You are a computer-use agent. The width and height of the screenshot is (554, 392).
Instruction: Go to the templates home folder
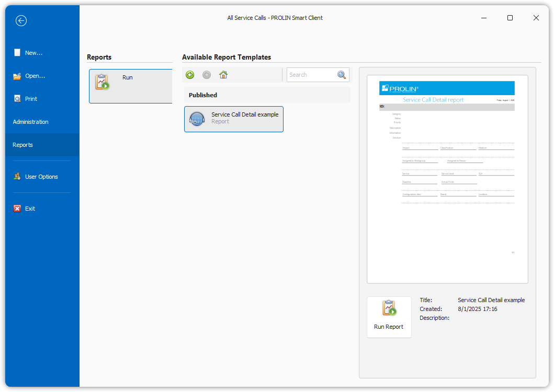point(223,75)
